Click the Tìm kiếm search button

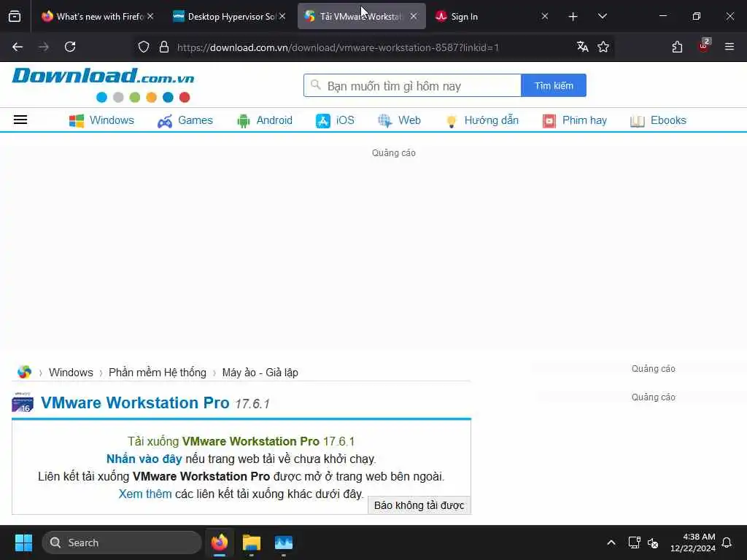click(554, 86)
